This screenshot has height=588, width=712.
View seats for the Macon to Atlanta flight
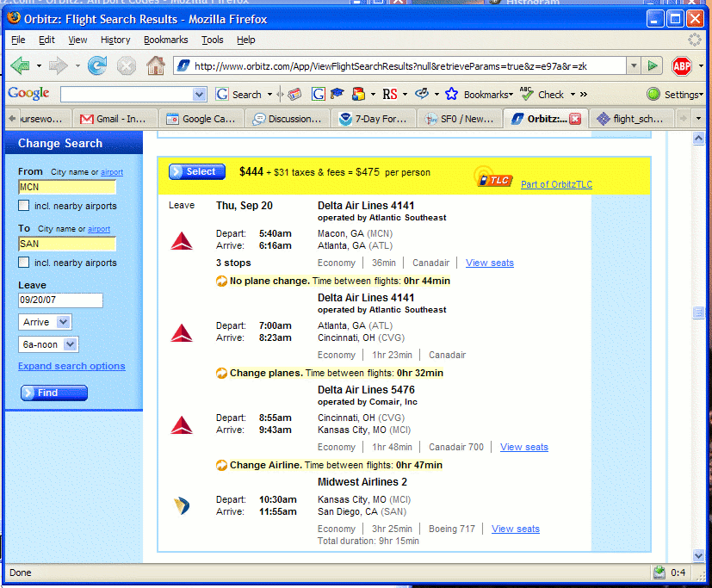[x=490, y=263]
